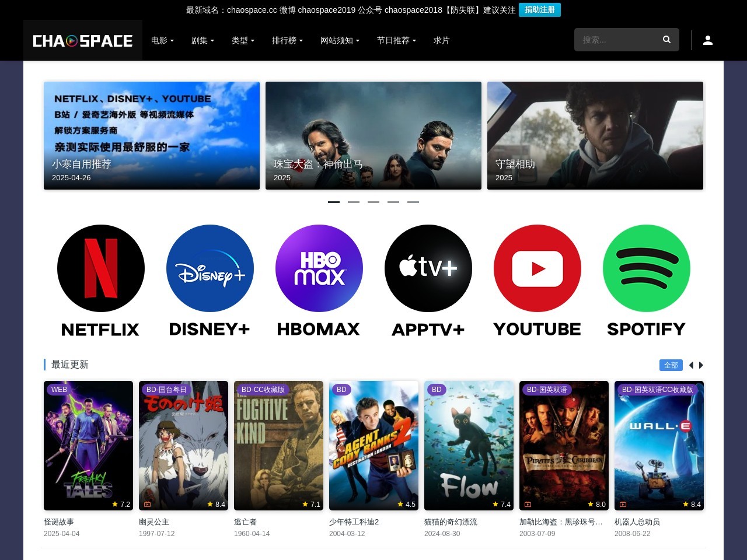747x560 pixels.
Task: Expand the 网站须知 dropdown menu
Action: coord(340,40)
